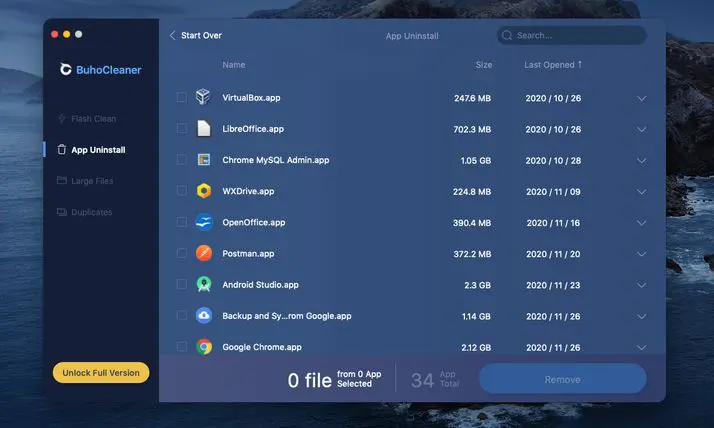Expand the LibreOffice.app row chevron
This screenshot has height=428, width=714.
tap(642, 129)
